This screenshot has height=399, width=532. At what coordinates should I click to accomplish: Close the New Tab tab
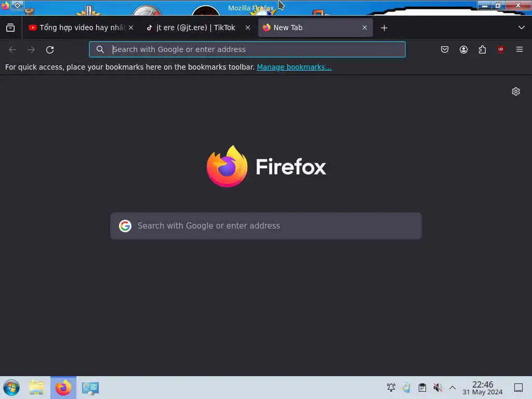click(365, 28)
